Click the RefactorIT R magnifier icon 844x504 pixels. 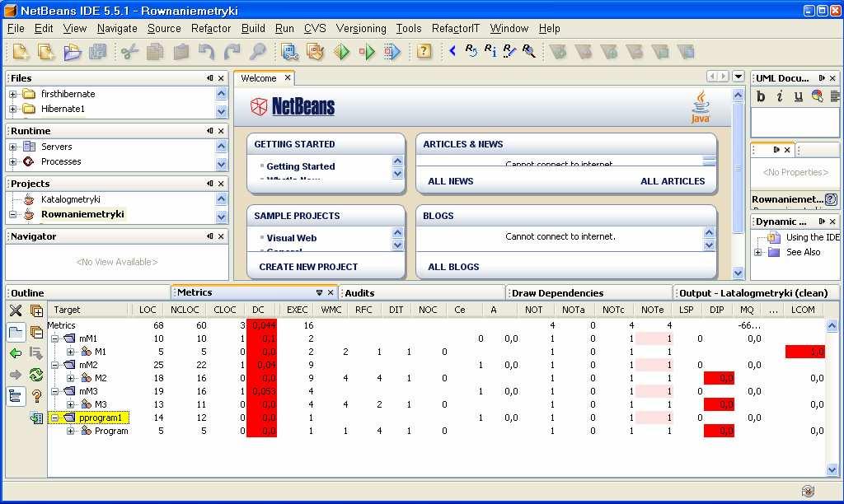[x=528, y=50]
